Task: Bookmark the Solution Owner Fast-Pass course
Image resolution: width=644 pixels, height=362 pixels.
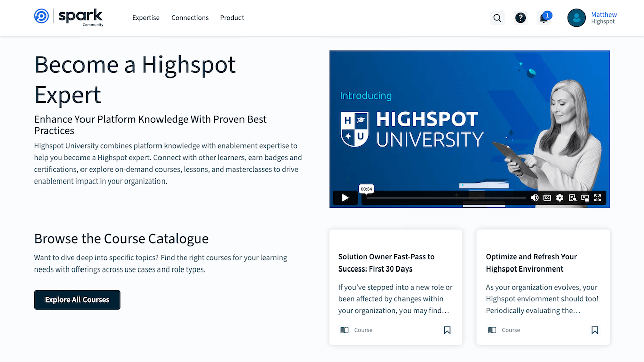Action: click(447, 330)
